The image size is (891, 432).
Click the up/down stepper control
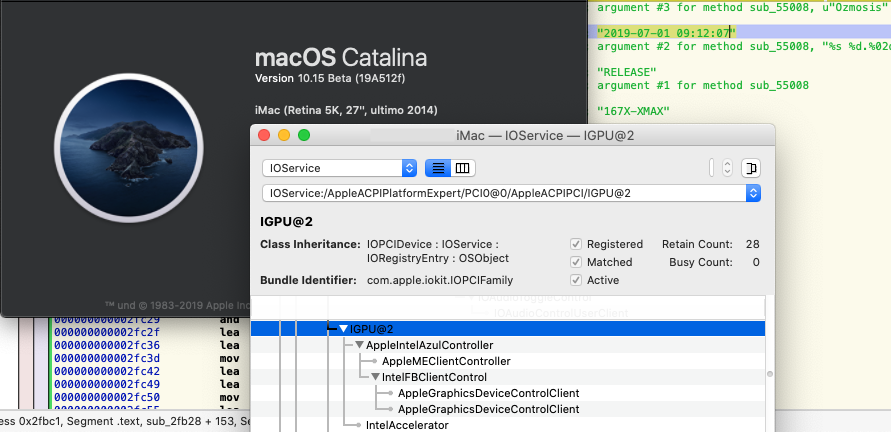tap(727, 168)
